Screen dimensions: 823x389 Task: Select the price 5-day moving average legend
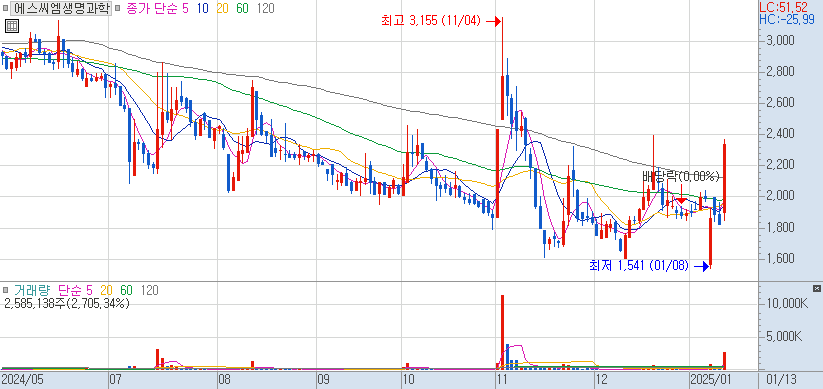(x=185, y=8)
